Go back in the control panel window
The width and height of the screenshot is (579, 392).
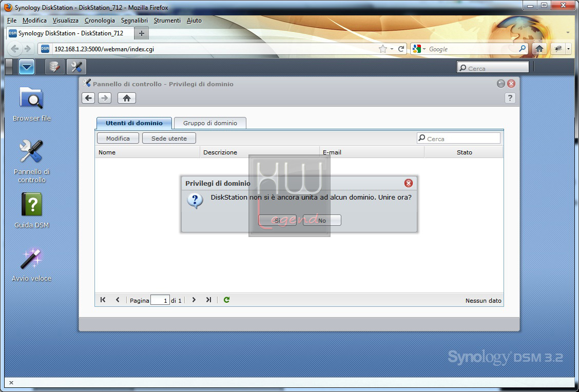88,98
